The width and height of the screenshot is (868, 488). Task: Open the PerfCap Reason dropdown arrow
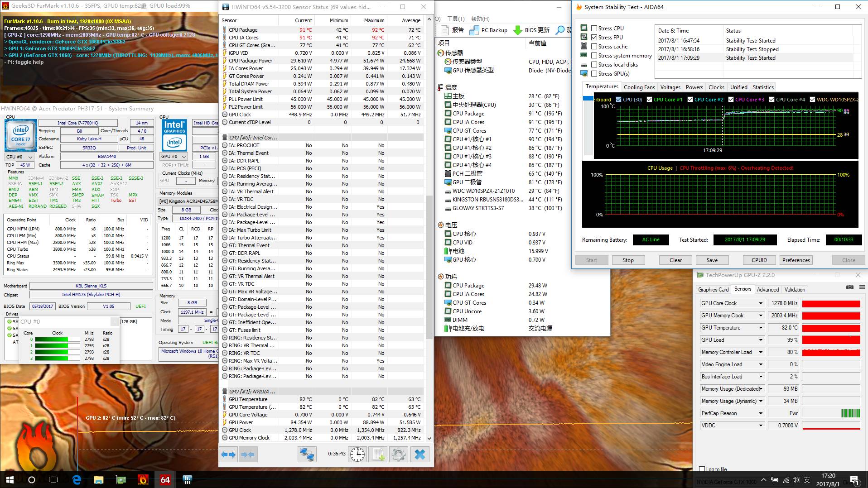[761, 413]
